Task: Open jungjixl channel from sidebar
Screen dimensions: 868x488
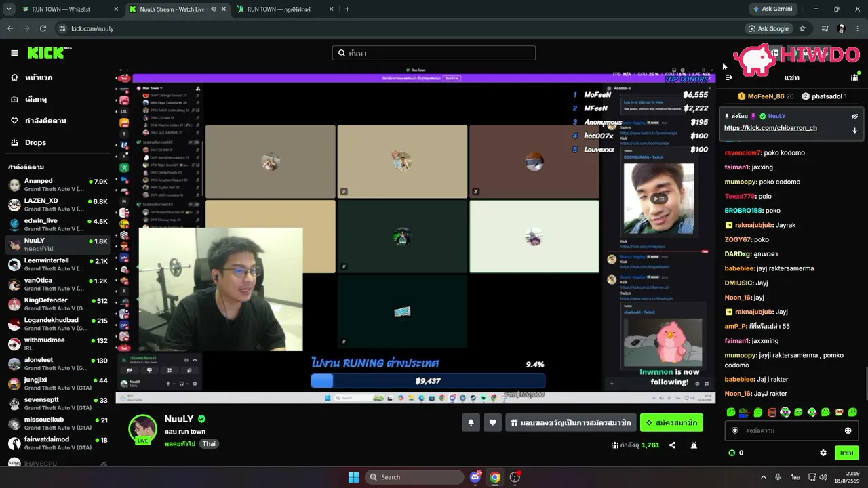Action: [58, 383]
